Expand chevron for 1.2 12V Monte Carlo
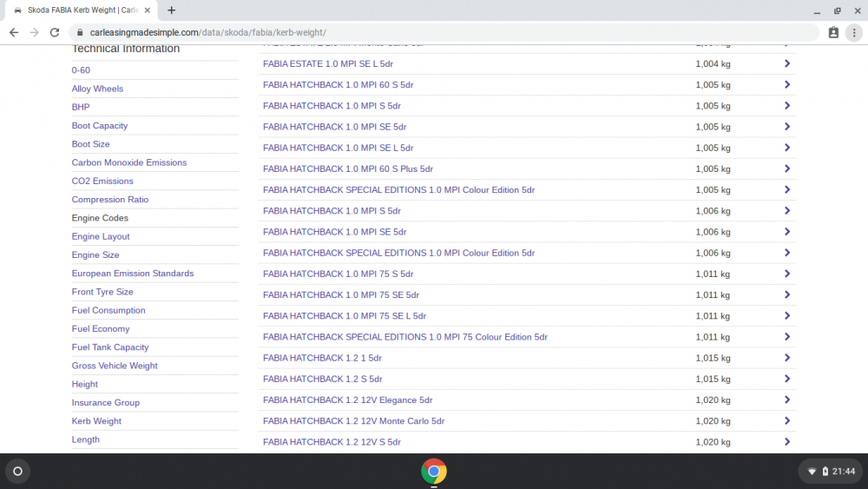Screen dimensions: 868x489 786,421
